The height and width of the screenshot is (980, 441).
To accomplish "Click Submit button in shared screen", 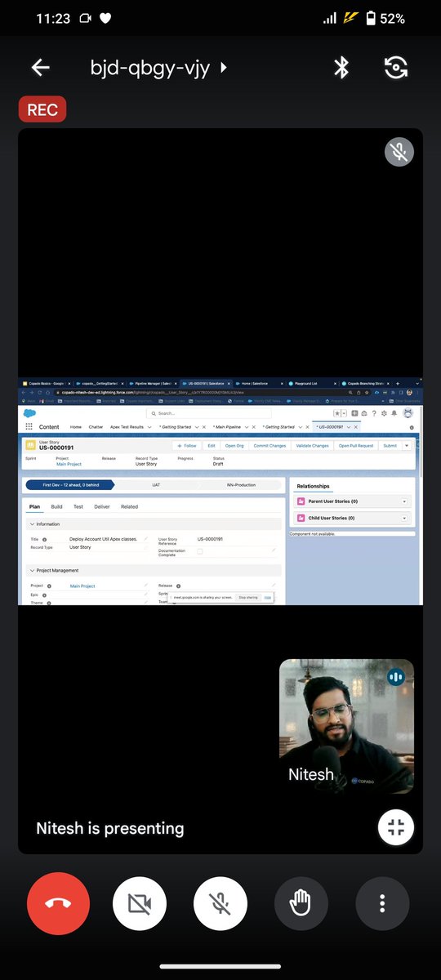I will coord(390,446).
